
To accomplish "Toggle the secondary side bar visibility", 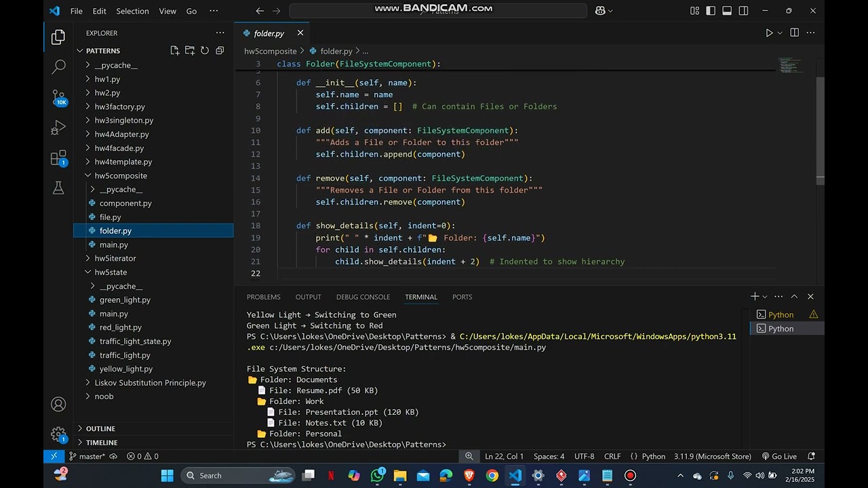I will 743,11.
